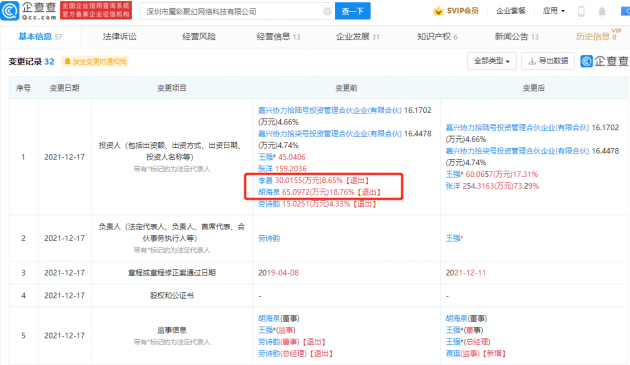Click 发生变更时通知我 alert button
Viewport: 630px width, 365px height.
(95, 61)
